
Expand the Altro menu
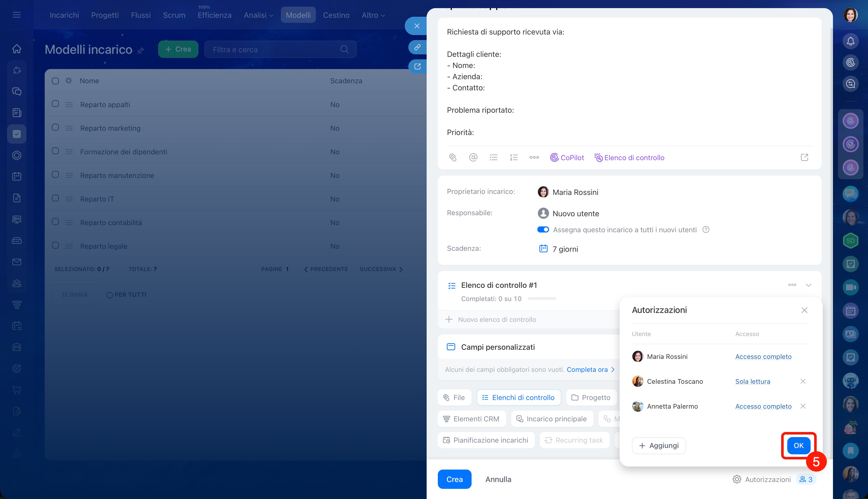click(x=373, y=15)
